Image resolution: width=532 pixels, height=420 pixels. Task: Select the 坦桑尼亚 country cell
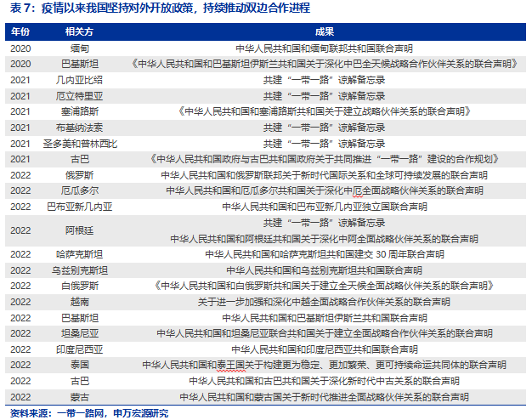[x=80, y=333]
